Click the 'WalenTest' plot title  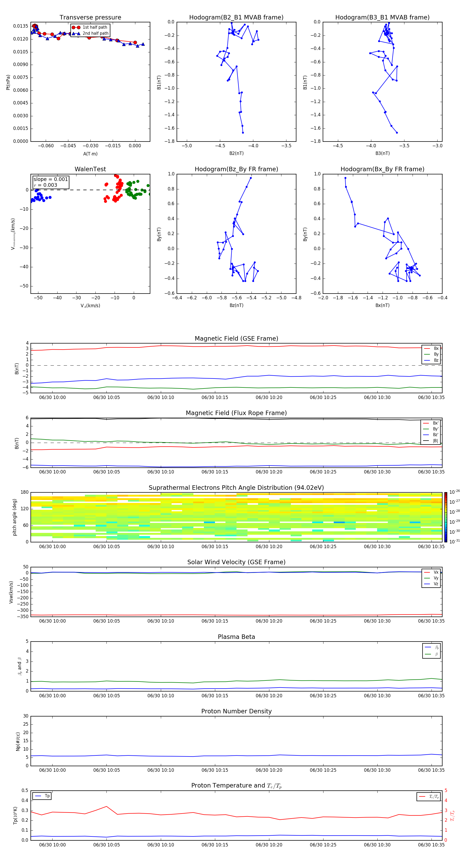tap(90, 169)
